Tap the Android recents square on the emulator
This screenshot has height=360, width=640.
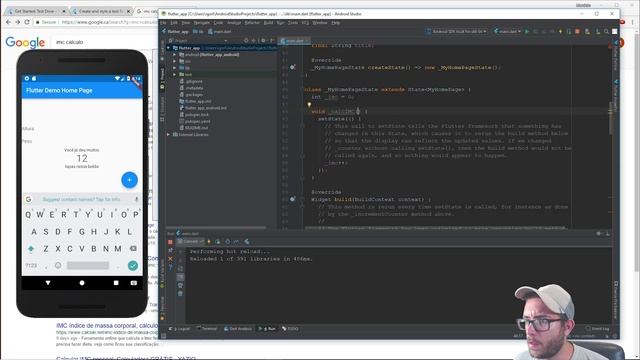[x=116, y=283]
